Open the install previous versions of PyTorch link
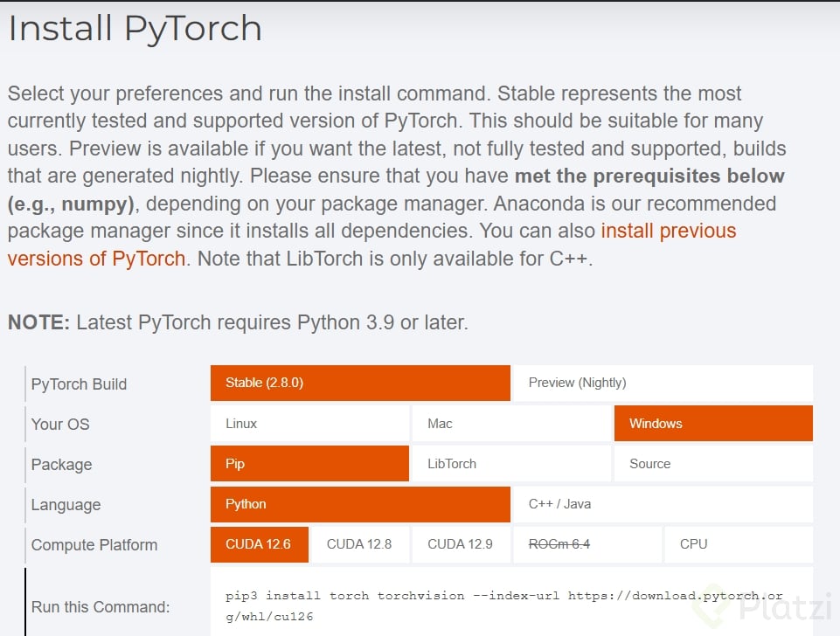The height and width of the screenshot is (636, 840). click(x=669, y=232)
